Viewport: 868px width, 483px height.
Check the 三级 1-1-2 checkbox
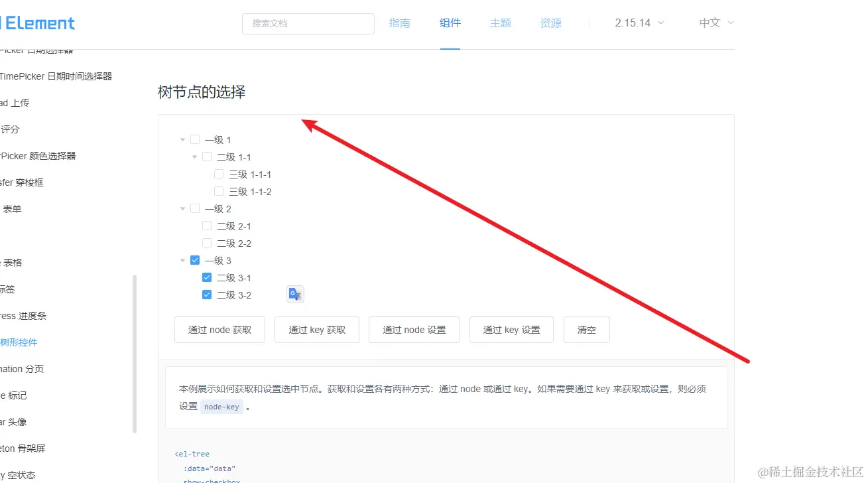(219, 192)
